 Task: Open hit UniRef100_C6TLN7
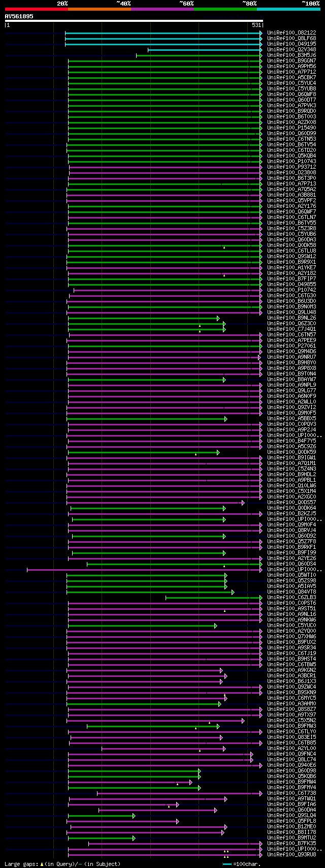click(x=291, y=217)
